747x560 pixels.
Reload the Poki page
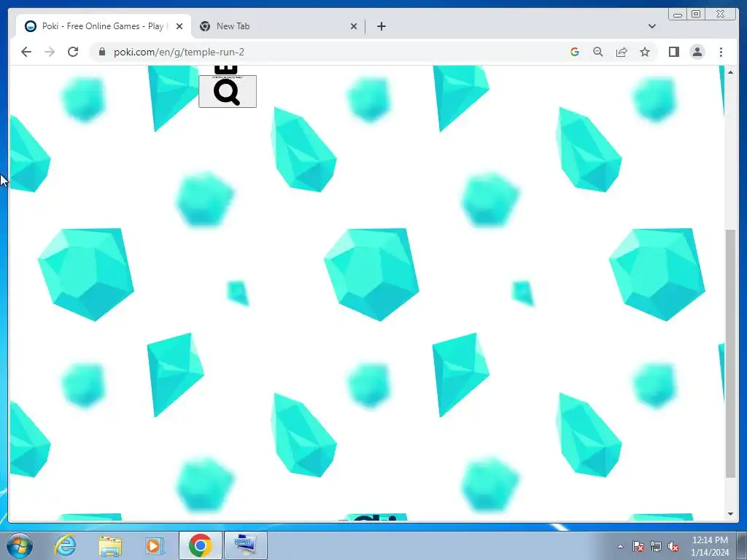pos(73,52)
